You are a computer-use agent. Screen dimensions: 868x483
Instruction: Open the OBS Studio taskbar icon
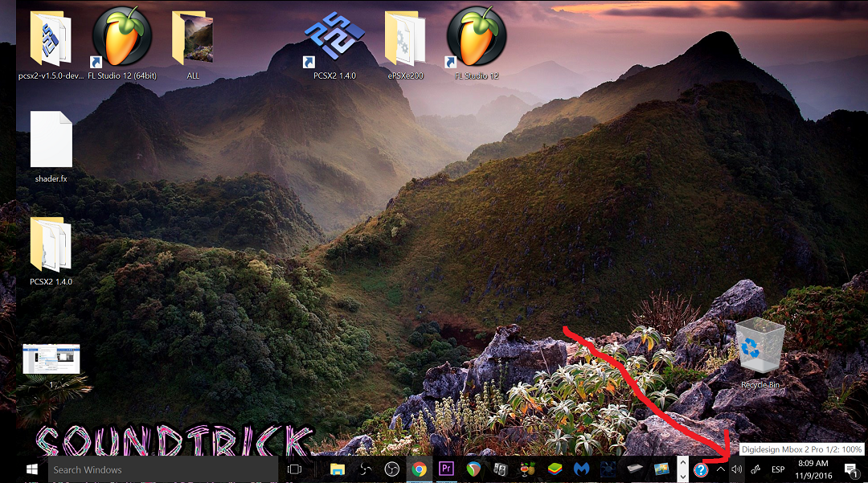[392, 469]
